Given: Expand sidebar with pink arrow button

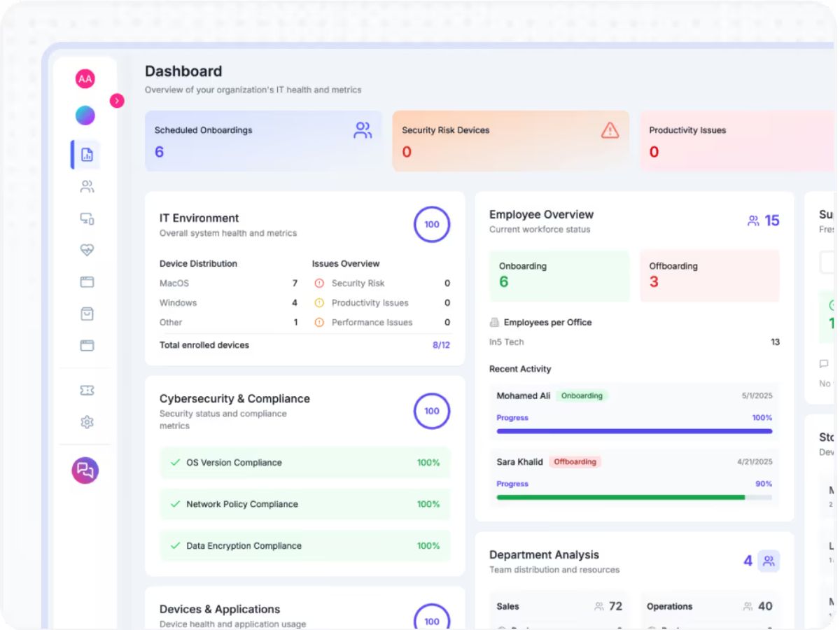Looking at the screenshot, I should point(117,101).
